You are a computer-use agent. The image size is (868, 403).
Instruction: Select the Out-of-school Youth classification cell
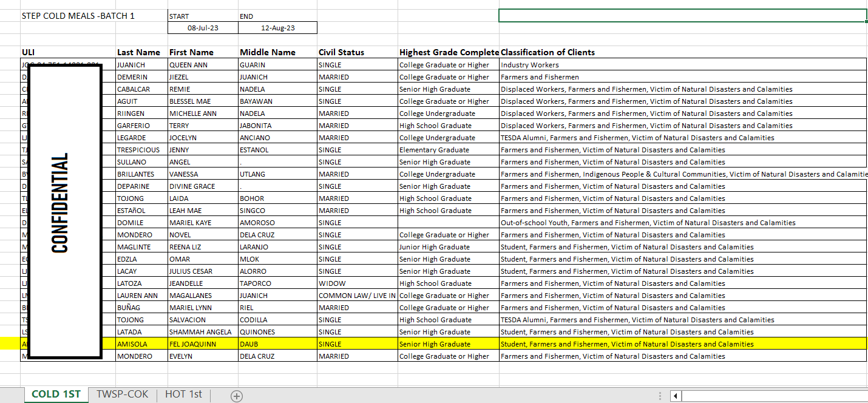[x=683, y=223]
